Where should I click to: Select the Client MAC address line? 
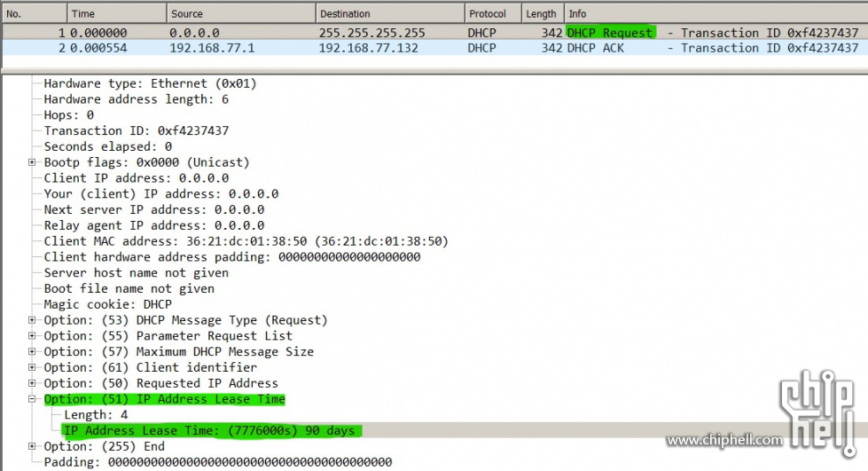[246, 241]
